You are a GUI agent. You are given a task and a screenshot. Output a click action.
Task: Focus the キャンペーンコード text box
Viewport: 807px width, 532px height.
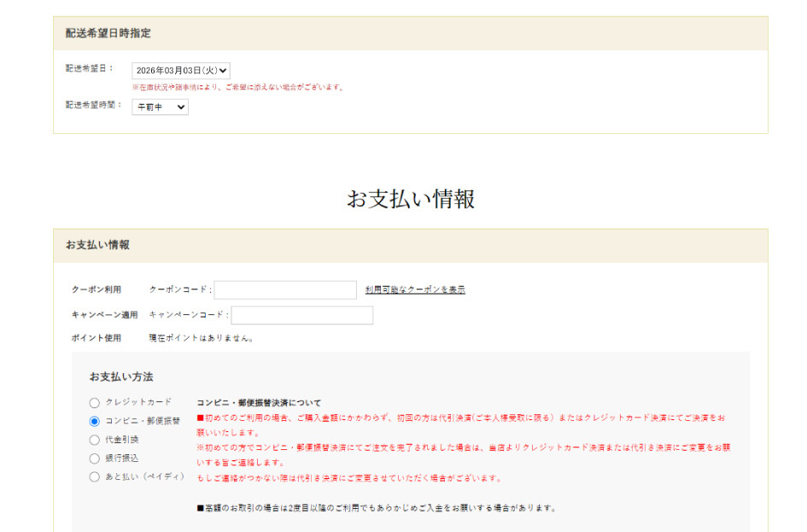pos(302,315)
